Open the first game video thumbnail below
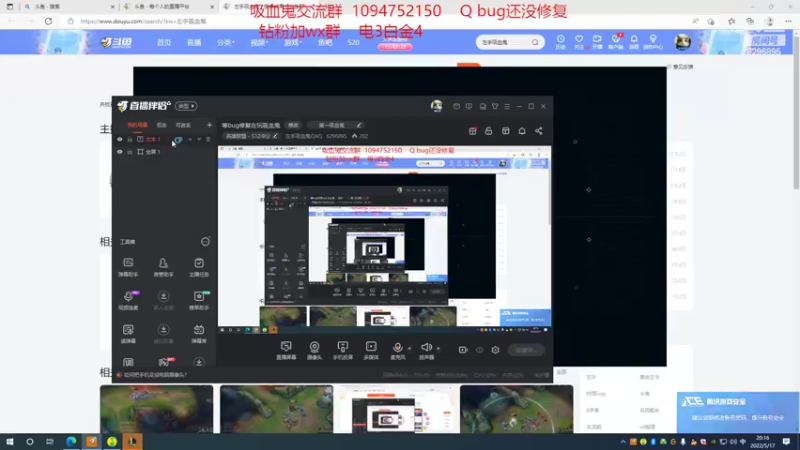Viewport: 800px width, 450px height. (x=157, y=409)
